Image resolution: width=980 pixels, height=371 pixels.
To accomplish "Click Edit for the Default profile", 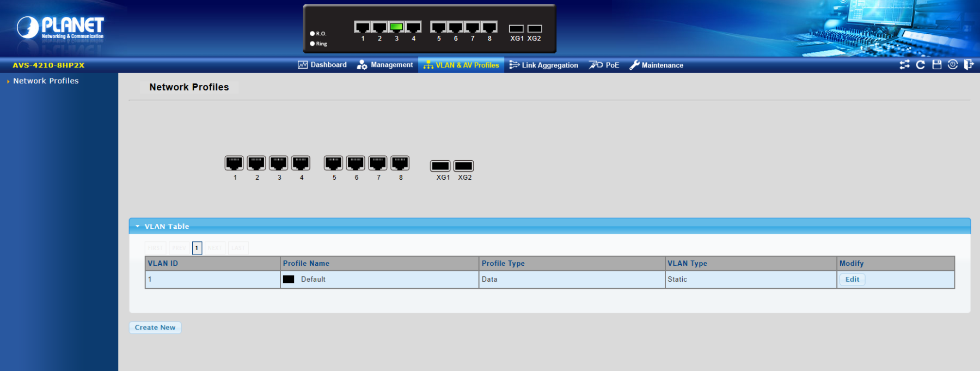I will 852,279.
